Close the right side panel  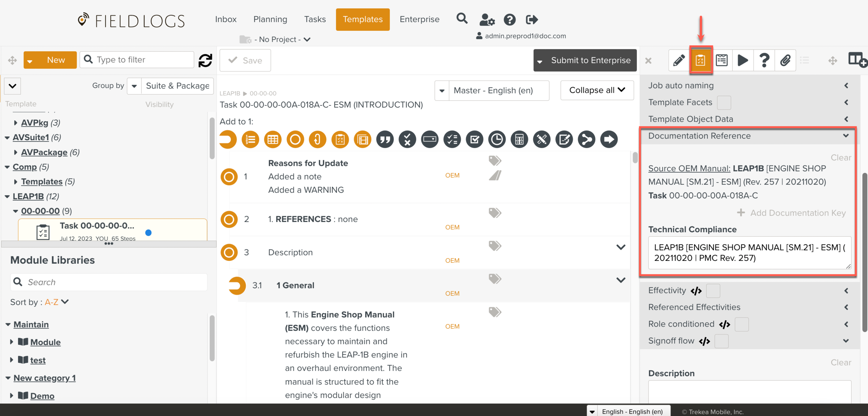tap(648, 61)
